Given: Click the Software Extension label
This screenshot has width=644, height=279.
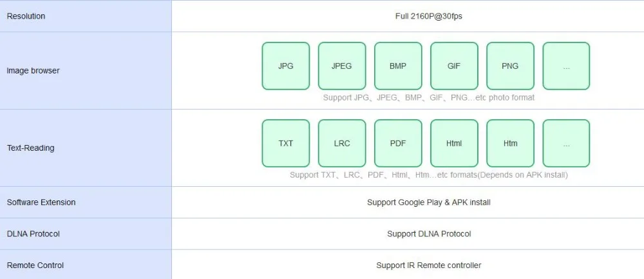Looking at the screenshot, I should point(41,202).
